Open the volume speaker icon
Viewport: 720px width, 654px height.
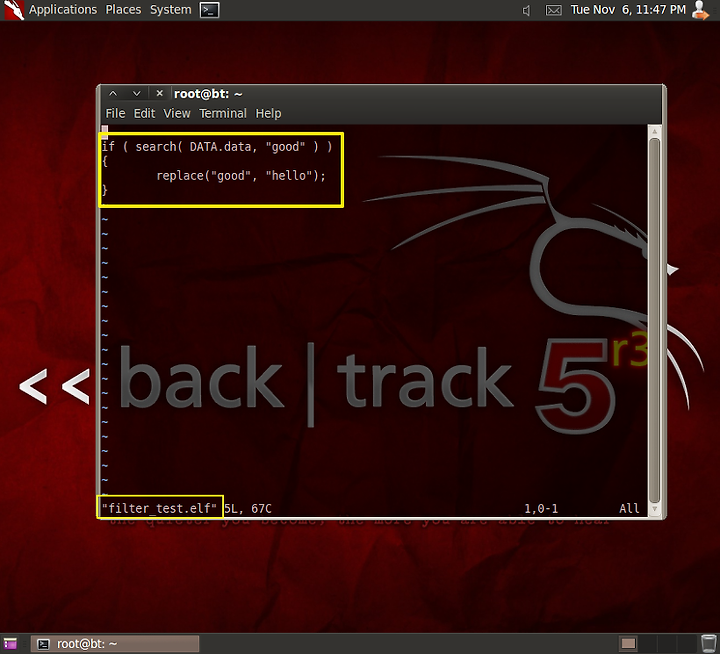(527, 10)
